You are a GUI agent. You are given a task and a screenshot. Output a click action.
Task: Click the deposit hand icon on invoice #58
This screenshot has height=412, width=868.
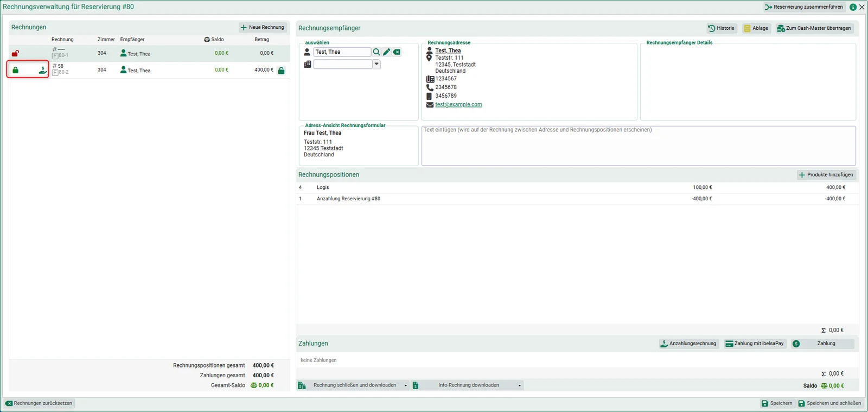tap(43, 70)
